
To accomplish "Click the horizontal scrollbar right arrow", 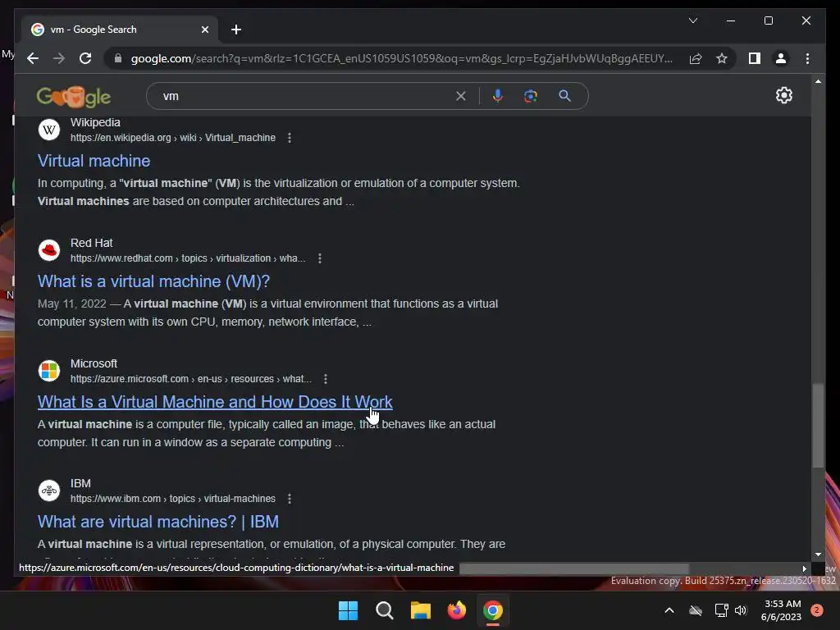I will click(804, 568).
